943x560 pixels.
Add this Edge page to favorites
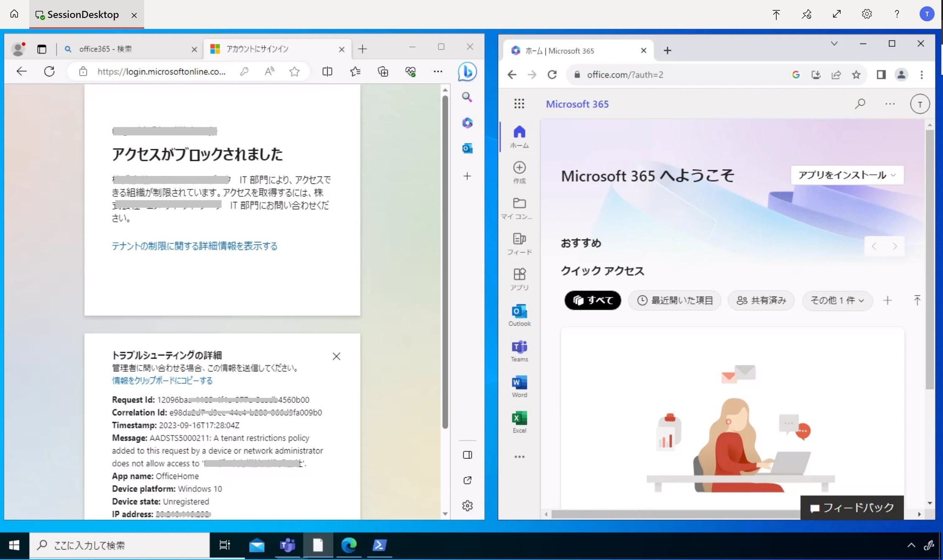(295, 71)
